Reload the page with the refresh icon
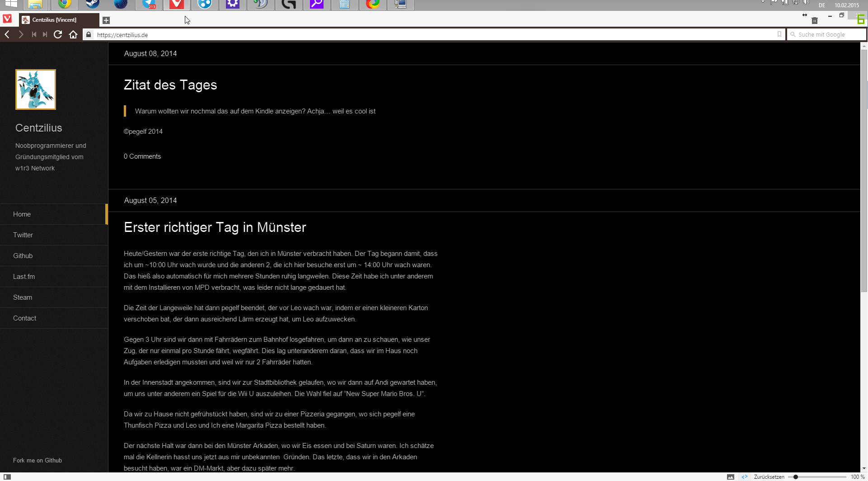The image size is (868, 481). pyautogui.click(x=58, y=34)
